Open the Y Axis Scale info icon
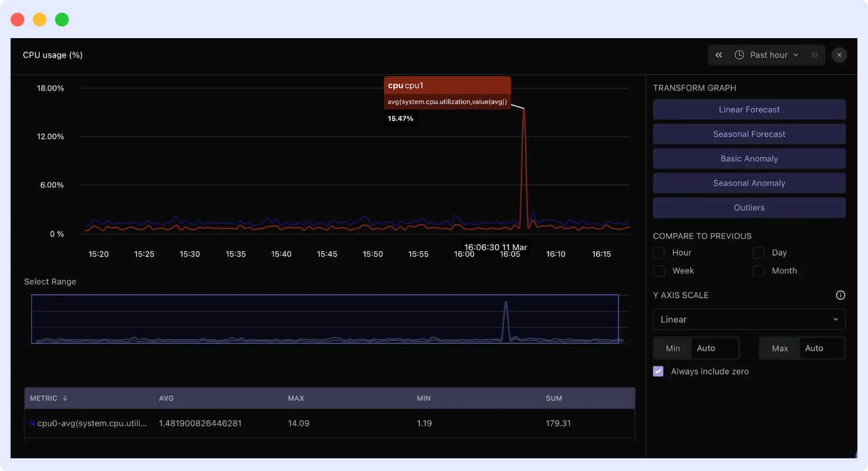The width and height of the screenshot is (868, 471). click(840, 295)
